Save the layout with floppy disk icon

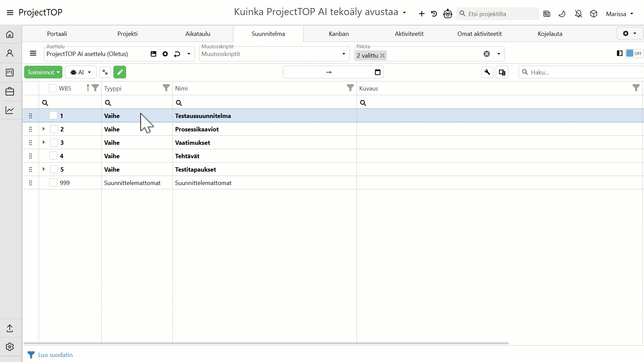pos(153,54)
